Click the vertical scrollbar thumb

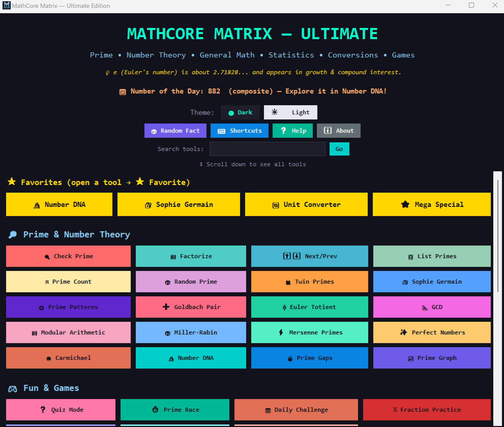coord(497,236)
